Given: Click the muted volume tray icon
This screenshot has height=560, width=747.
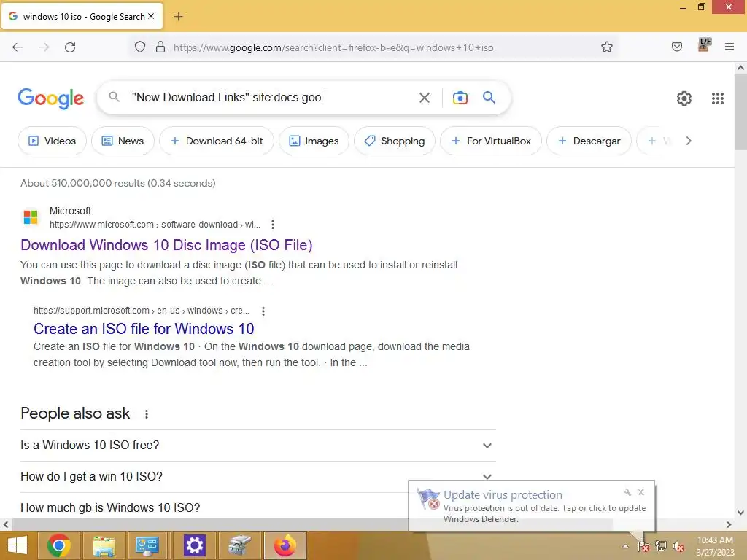Looking at the screenshot, I should click(678, 546).
